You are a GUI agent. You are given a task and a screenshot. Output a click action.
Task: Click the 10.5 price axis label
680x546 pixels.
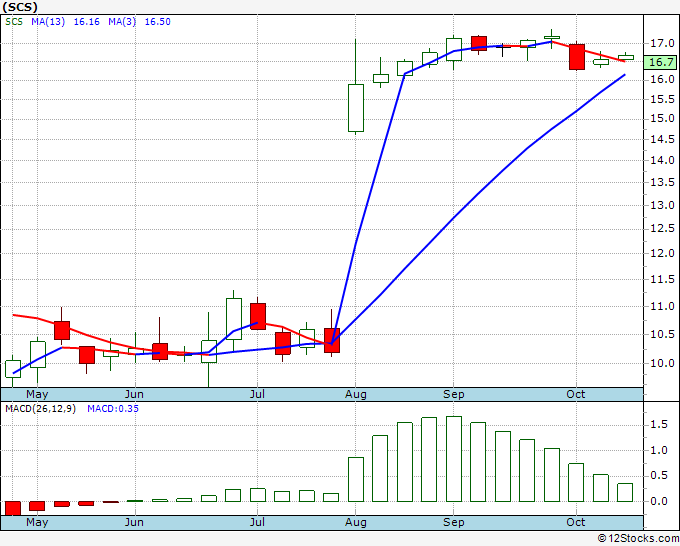click(x=662, y=334)
